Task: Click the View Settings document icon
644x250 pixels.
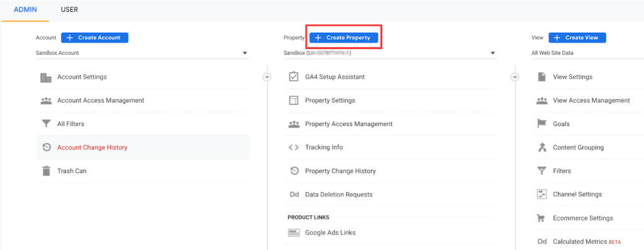Action: tap(541, 77)
